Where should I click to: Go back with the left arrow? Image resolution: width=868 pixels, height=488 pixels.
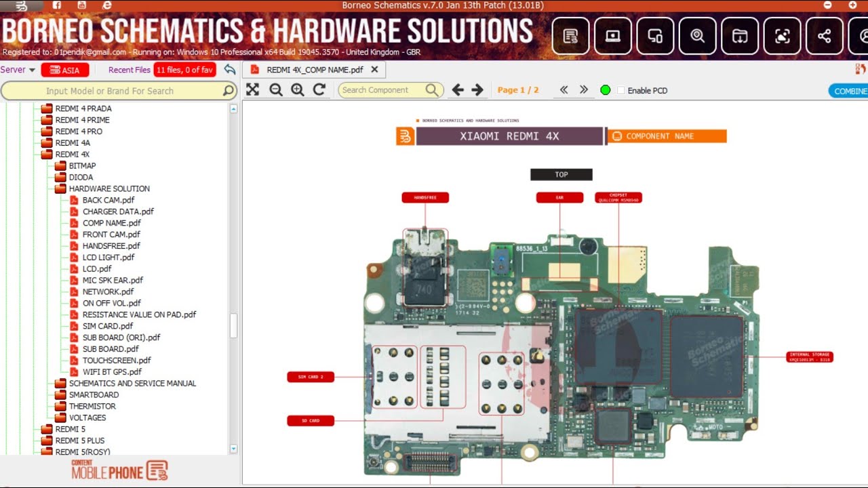(458, 90)
